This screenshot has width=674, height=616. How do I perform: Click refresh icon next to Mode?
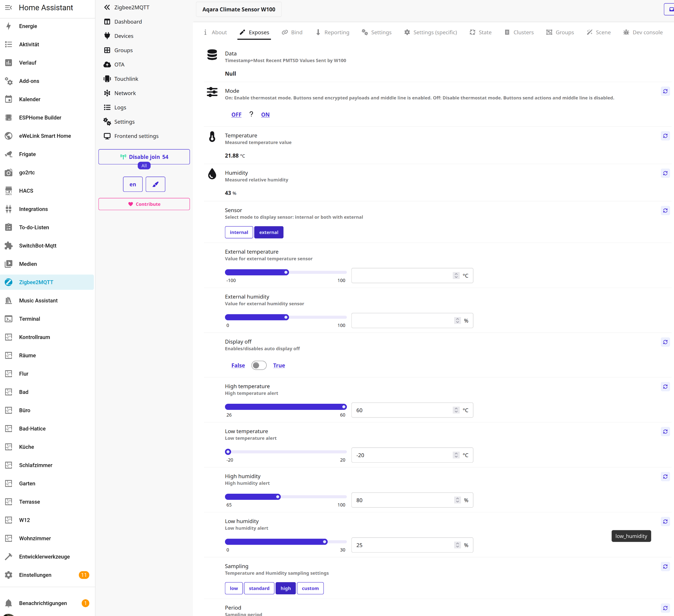[x=665, y=91]
